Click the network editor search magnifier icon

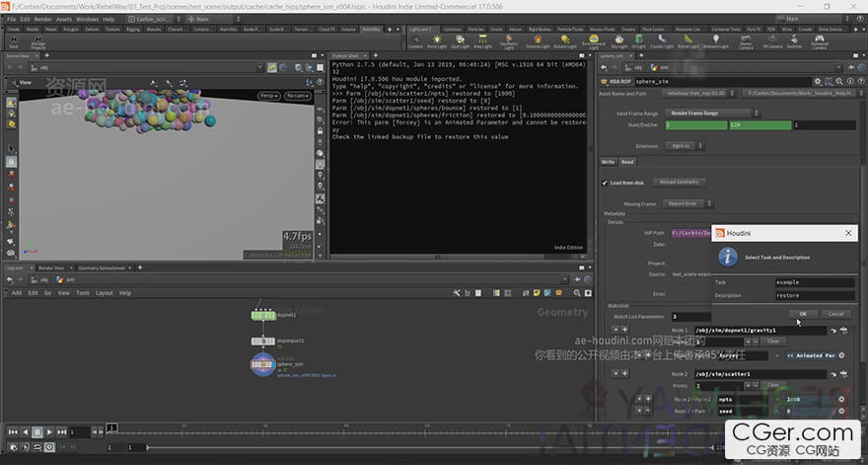point(577,292)
